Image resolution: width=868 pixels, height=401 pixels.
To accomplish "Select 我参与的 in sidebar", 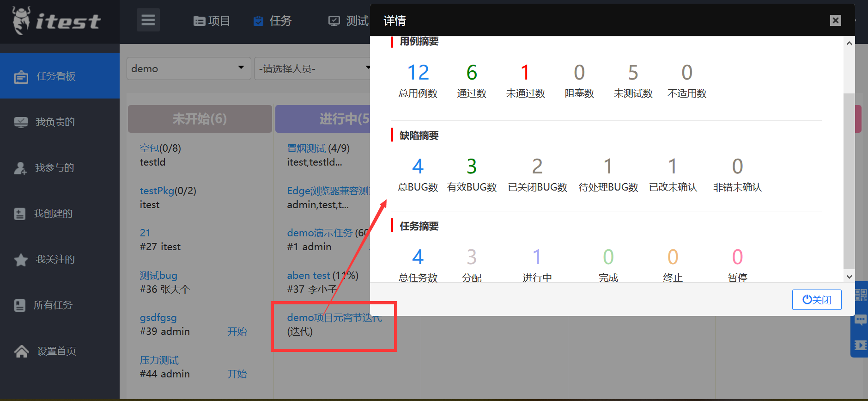I will pos(60,167).
